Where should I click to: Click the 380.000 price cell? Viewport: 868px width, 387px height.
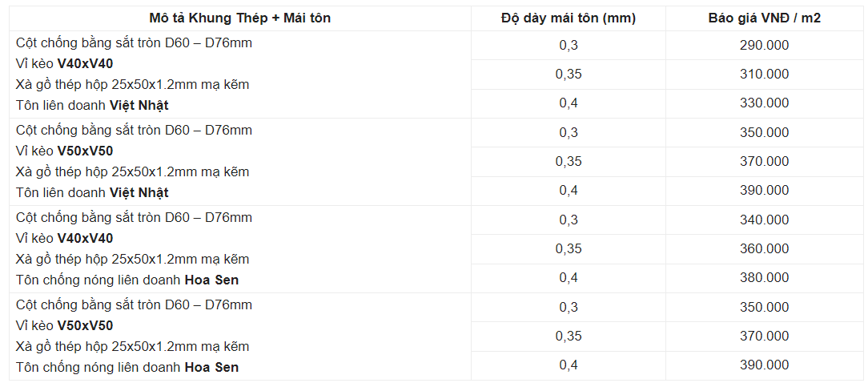[764, 277]
